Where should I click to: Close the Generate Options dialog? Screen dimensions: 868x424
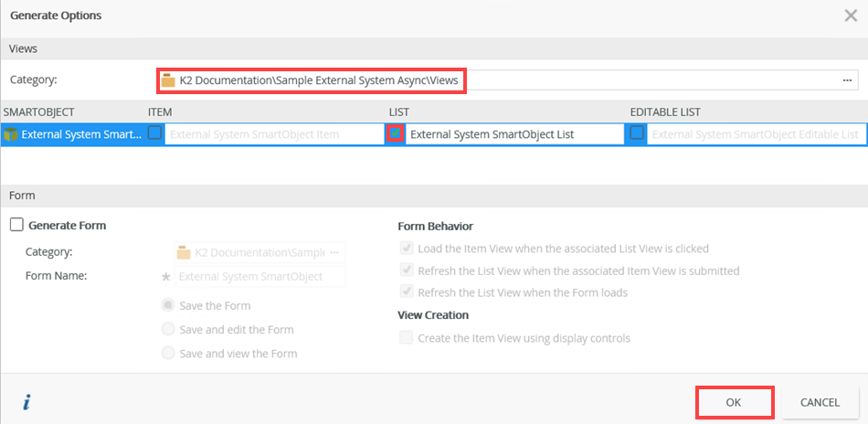(851, 16)
